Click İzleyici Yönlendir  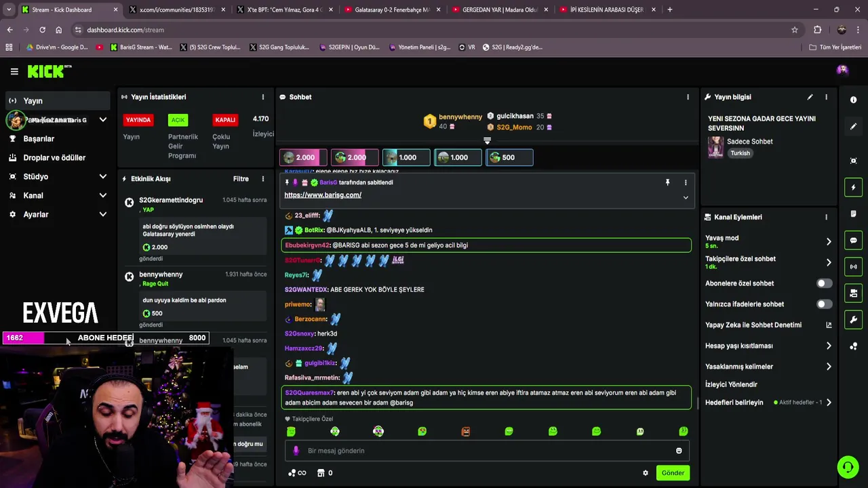point(731,385)
